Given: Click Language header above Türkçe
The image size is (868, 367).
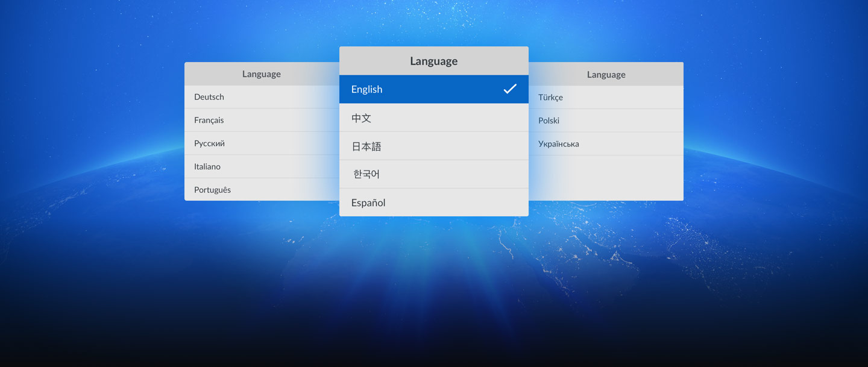Looking at the screenshot, I should [x=606, y=75].
